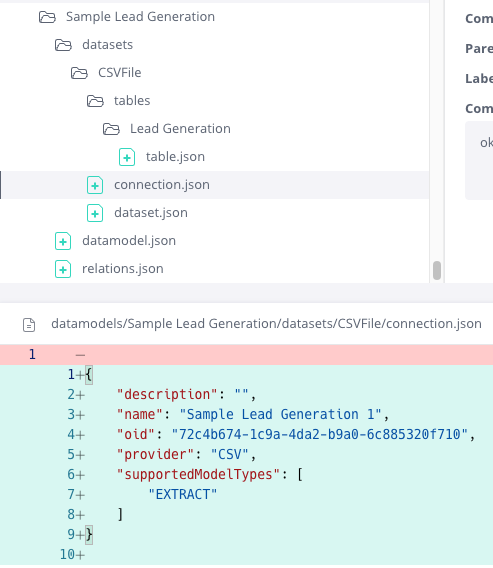Viewport: 493px width, 568px height.
Task: Click the closing brace on line 9
Action: tap(89, 535)
